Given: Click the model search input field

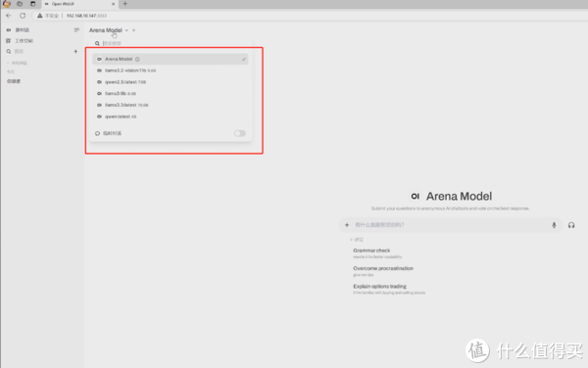Looking at the screenshot, I should tap(174, 43).
